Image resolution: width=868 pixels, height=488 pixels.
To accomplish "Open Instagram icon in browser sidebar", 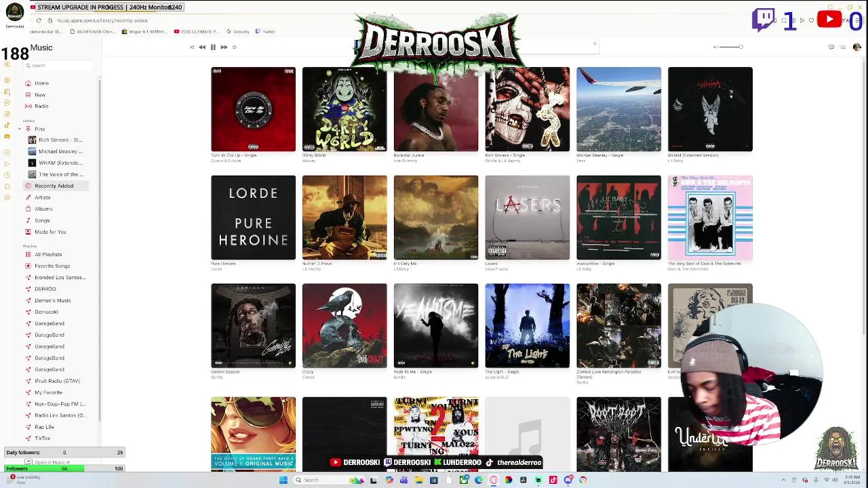I will click(7, 114).
